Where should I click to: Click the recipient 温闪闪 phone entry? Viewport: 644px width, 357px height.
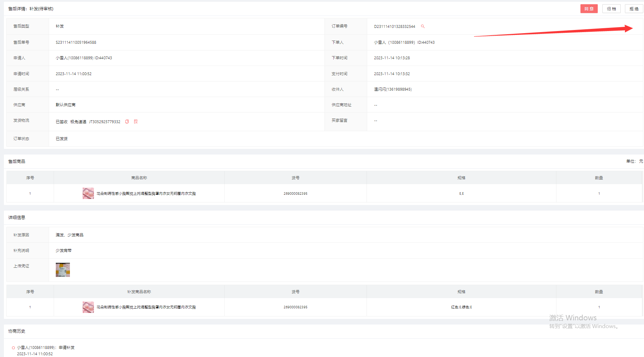pos(393,89)
